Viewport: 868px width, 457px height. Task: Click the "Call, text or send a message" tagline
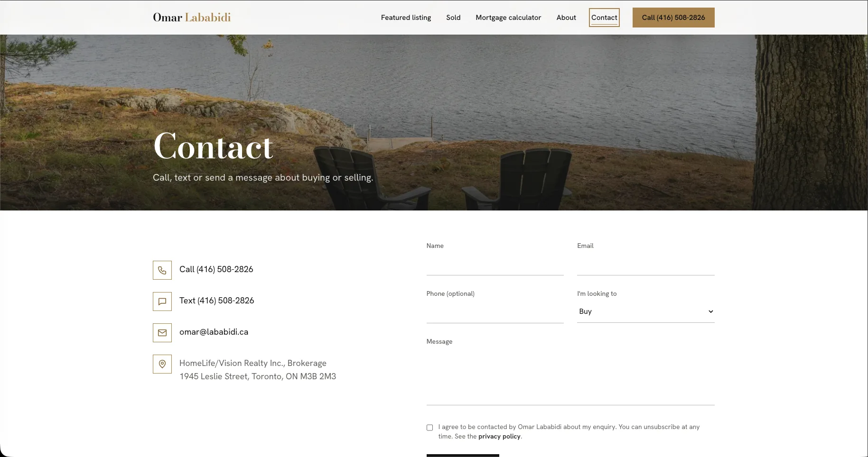point(263,178)
